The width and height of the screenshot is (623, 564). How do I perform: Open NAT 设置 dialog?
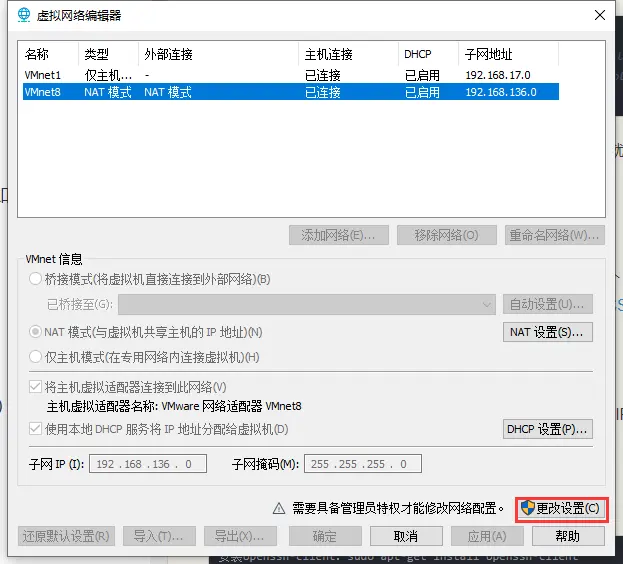point(547,332)
